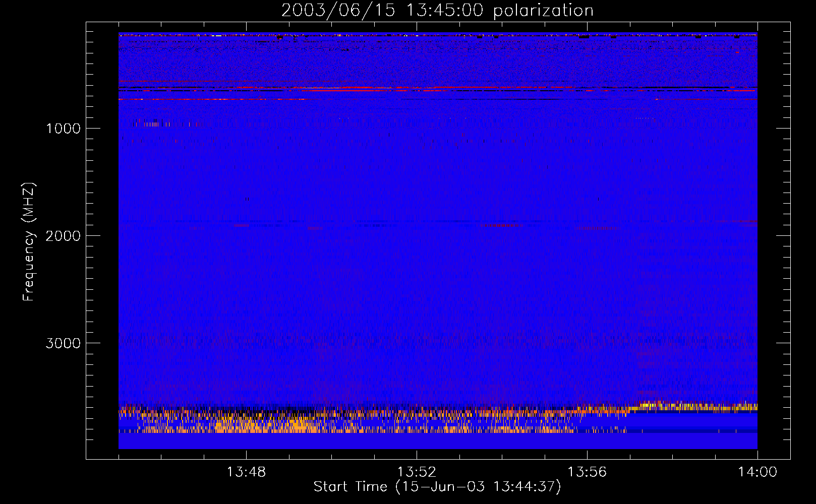Click the "2000" frequency tick label
This screenshot has height=504, width=816.
click(63, 236)
